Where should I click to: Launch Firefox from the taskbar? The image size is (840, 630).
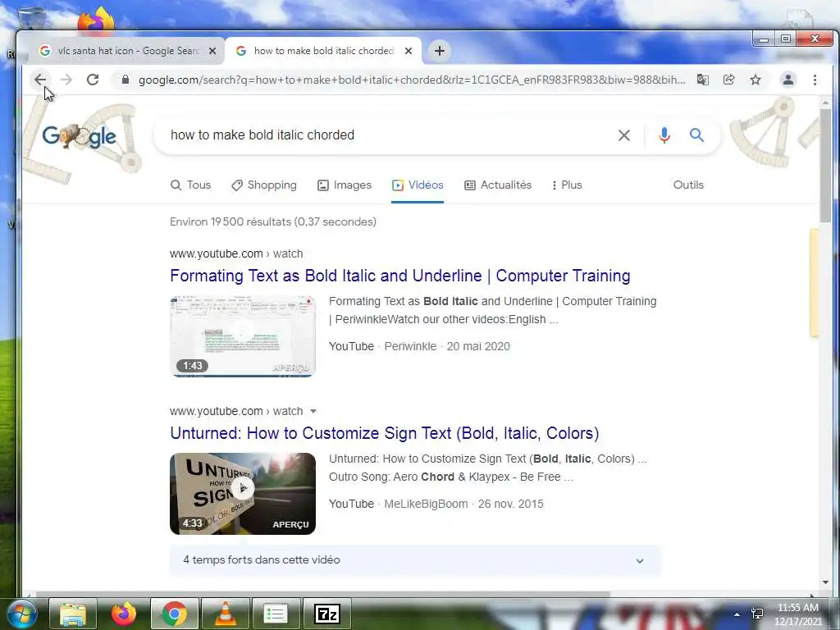pyautogui.click(x=124, y=614)
